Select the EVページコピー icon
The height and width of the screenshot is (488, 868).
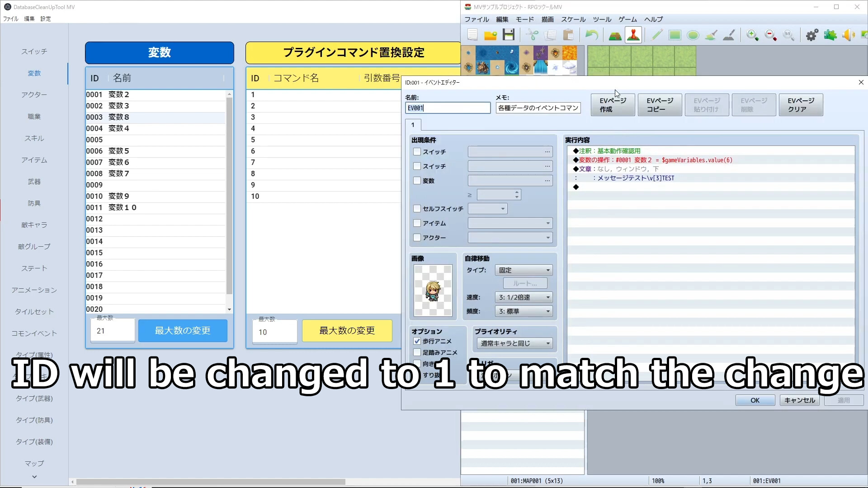[x=660, y=104]
